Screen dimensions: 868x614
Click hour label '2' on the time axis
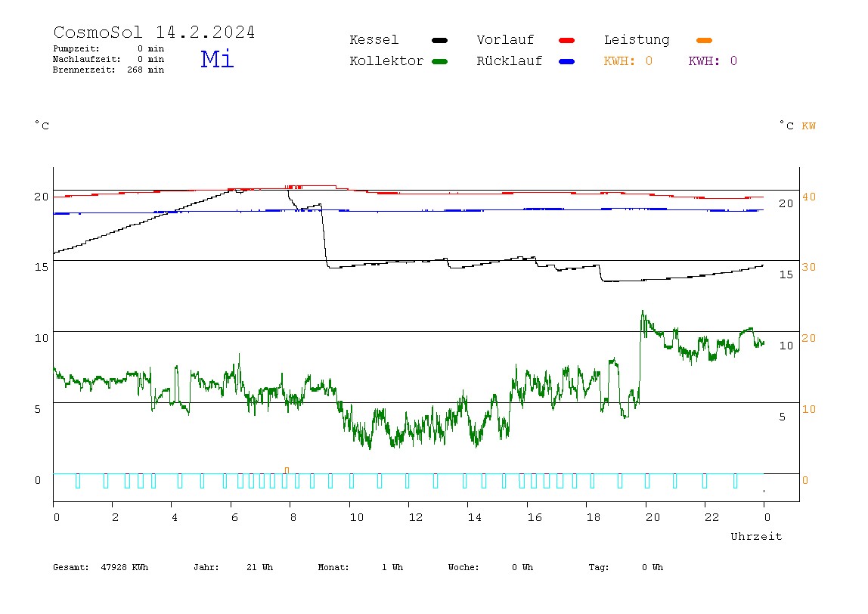[115, 517]
